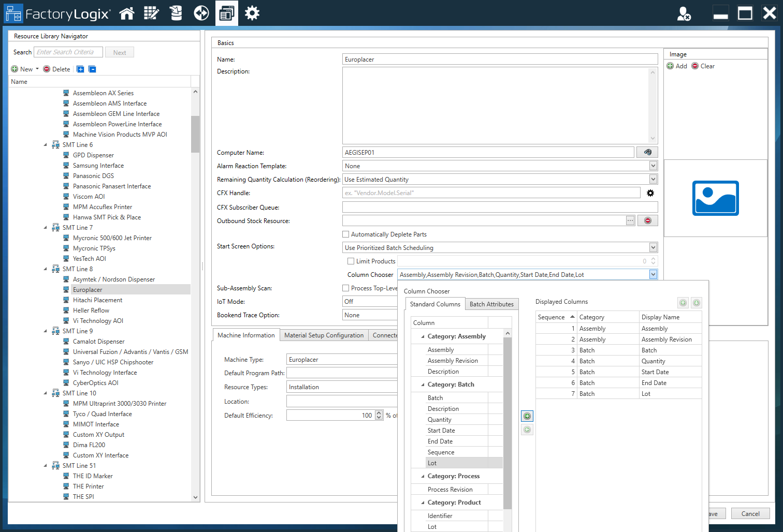Click the Next search button
Image resolution: width=783 pixels, height=532 pixels.
click(x=120, y=52)
